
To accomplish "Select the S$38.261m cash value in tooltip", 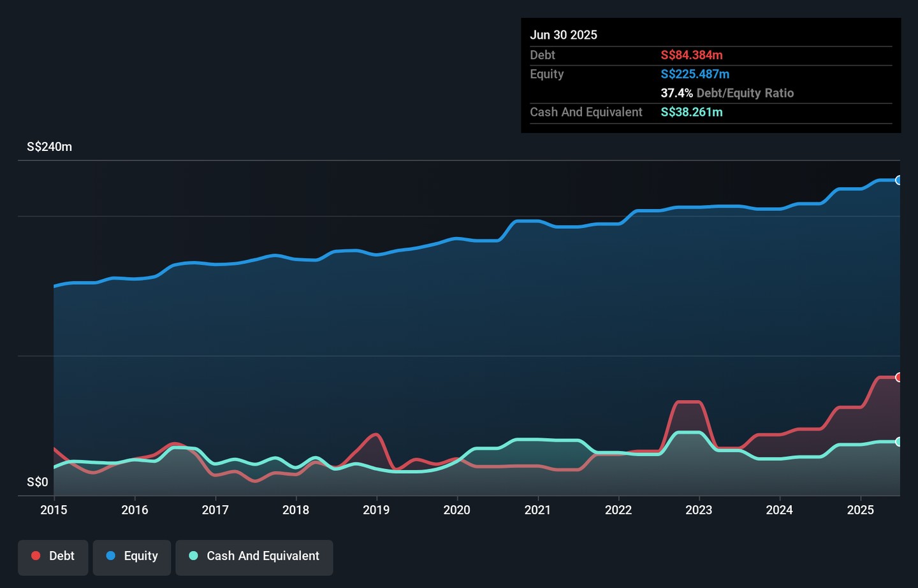I will pos(692,112).
